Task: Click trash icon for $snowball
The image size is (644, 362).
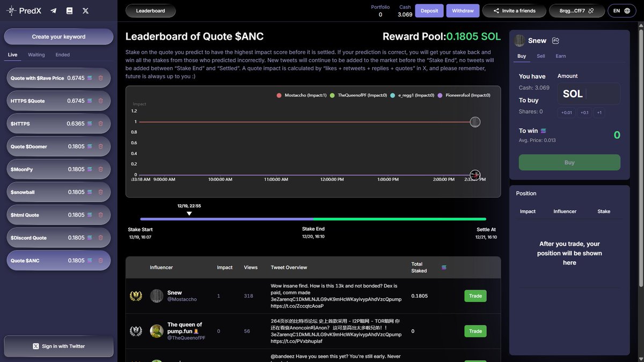Action: 100,192
